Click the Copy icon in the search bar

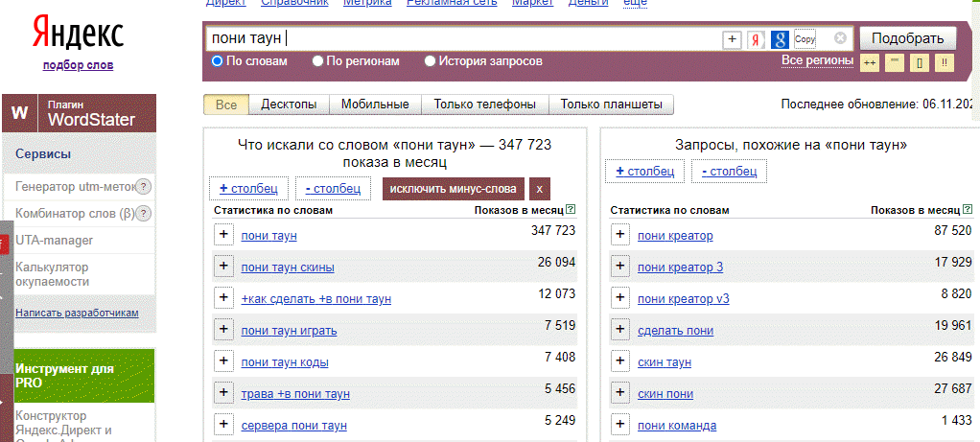click(805, 39)
